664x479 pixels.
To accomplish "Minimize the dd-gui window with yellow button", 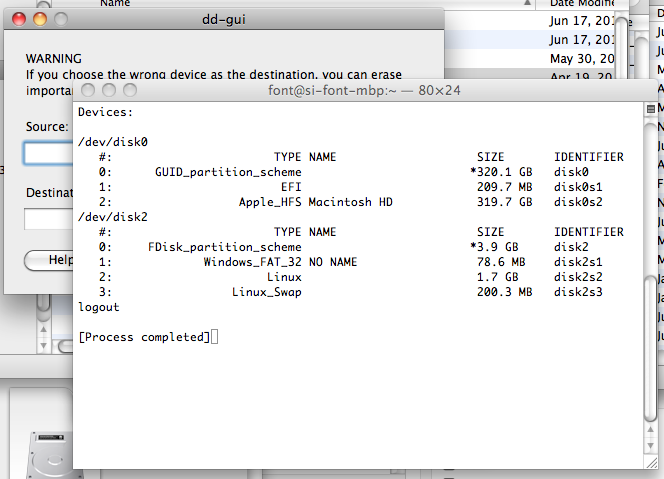I will [40, 19].
